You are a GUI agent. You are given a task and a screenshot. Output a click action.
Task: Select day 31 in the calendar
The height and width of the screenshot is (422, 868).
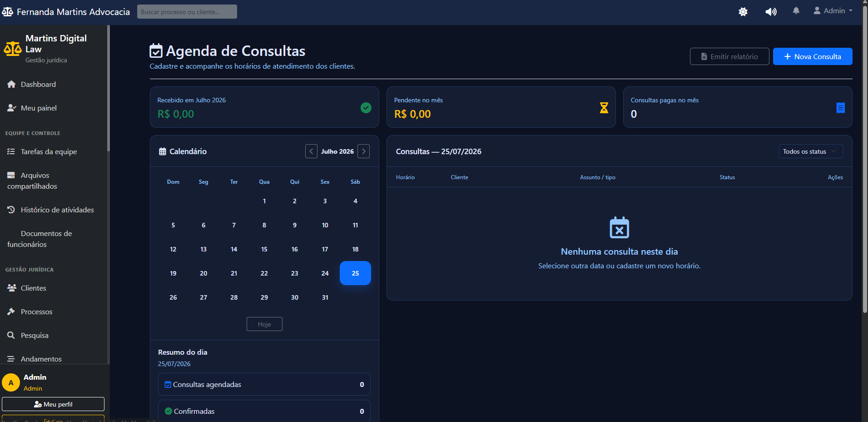(x=325, y=297)
